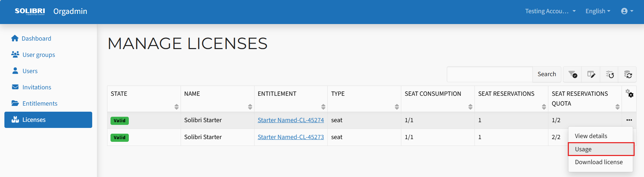Click into the license search field

tap(490, 74)
